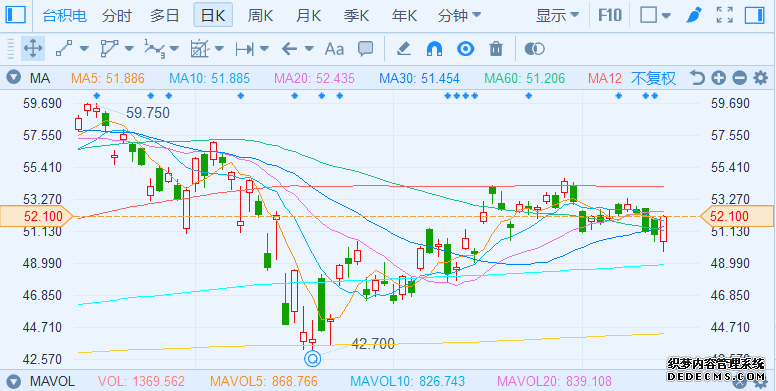Switch to 日K daily chart tab
The width and height of the screenshot is (776, 391).
pos(213,15)
